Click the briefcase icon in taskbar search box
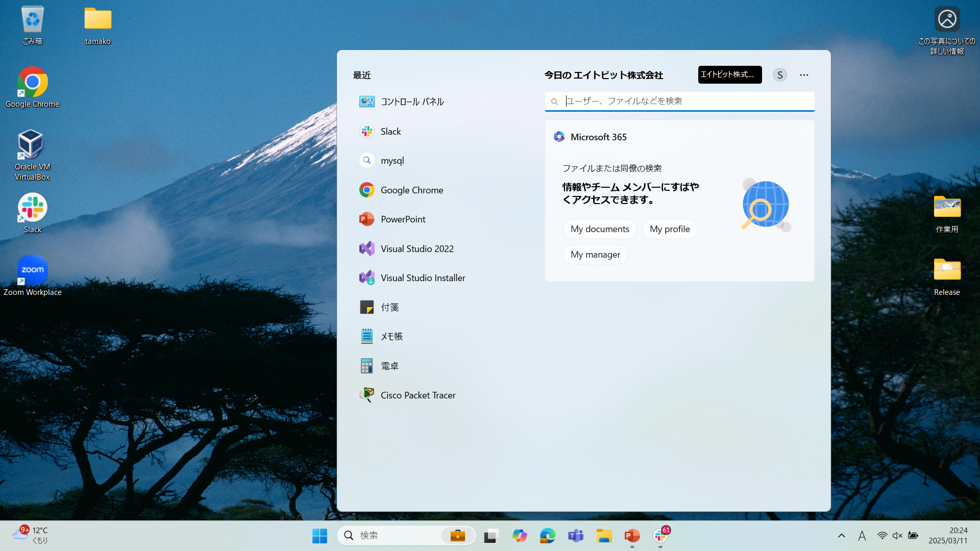 [x=457, y=536]
